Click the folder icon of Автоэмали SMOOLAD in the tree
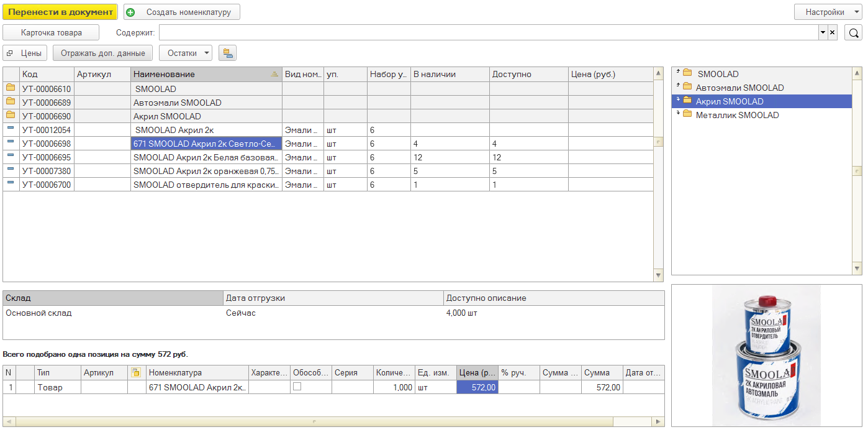 tap(687, 87)
